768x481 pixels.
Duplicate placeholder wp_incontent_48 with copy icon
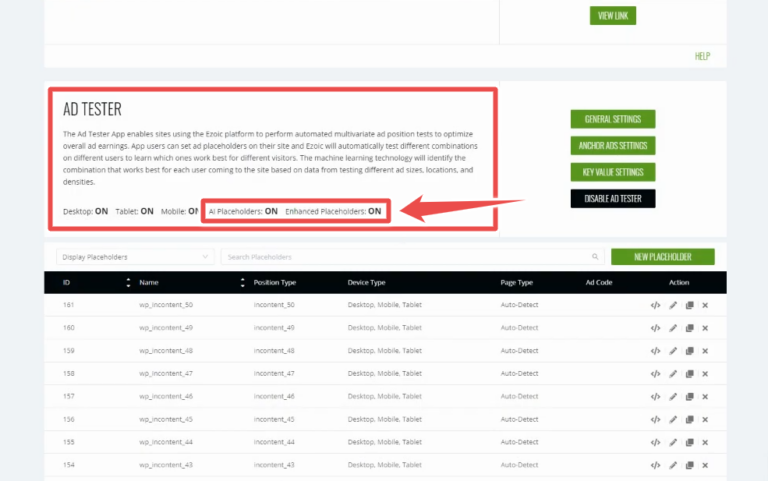point(689,351)
